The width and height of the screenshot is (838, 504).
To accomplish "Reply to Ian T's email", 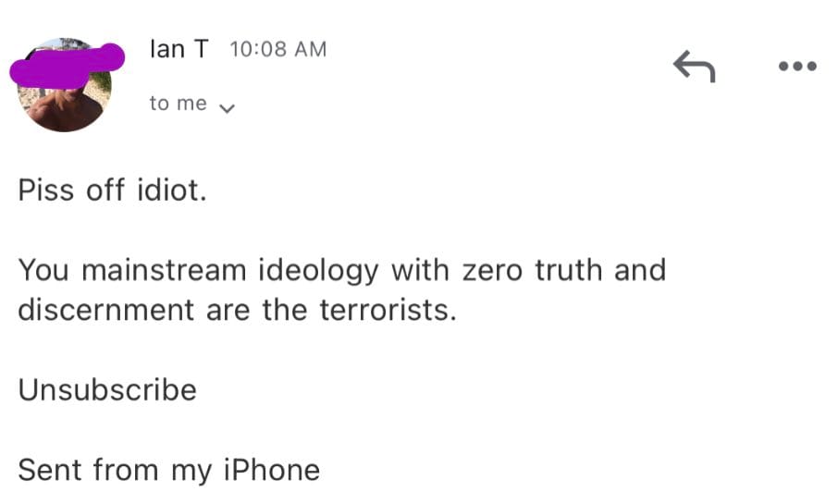I will click(x=695, y=67).
